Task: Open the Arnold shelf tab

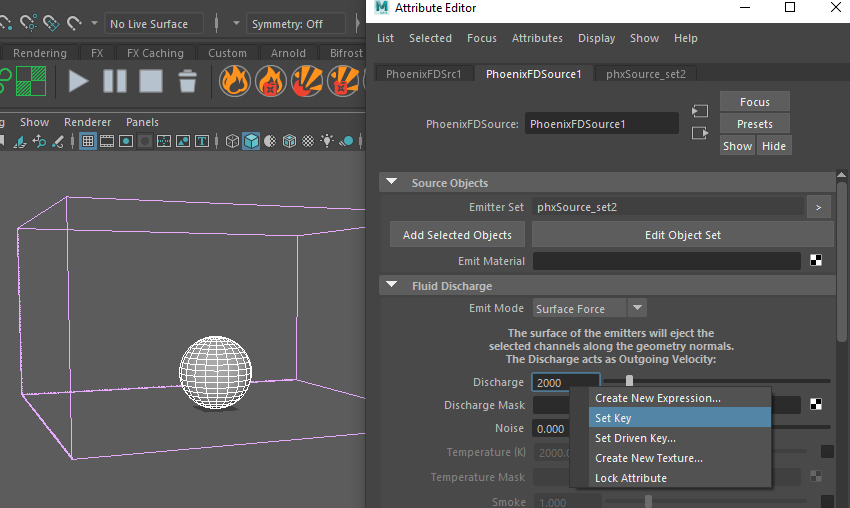Action: 288,53
